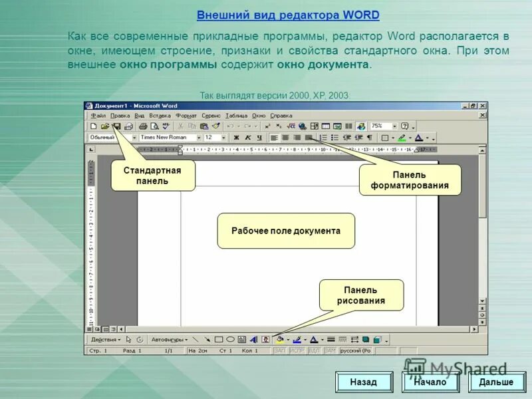Insert WordArt object
The width and height of the screenshot is (532, 399).
(x=254, y=339)
